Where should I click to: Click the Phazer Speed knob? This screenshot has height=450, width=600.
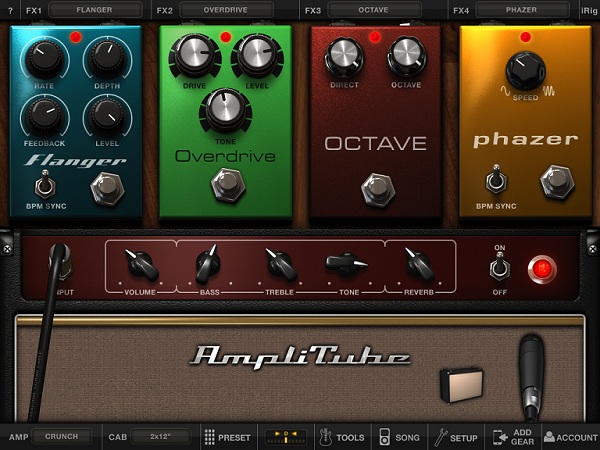point(525,71)
